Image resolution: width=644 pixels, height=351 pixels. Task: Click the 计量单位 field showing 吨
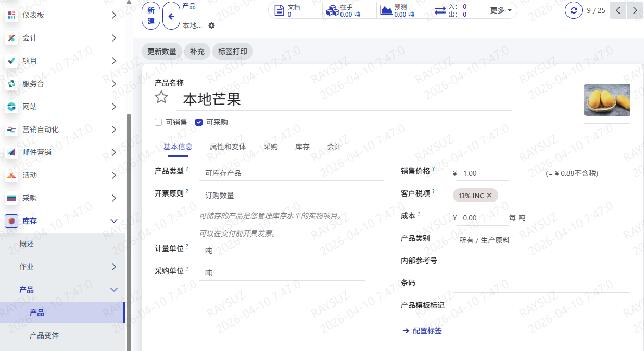pos(282,251)
